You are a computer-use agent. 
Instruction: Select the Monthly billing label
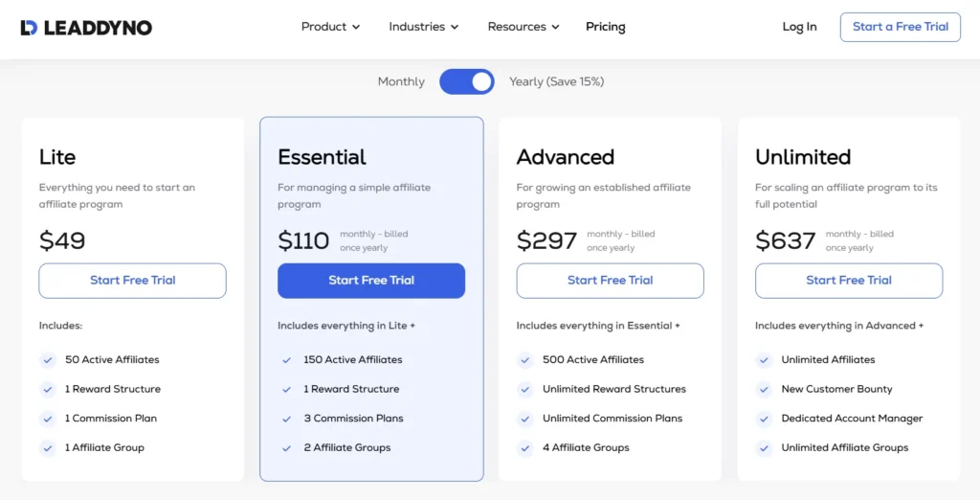point(401,81)
